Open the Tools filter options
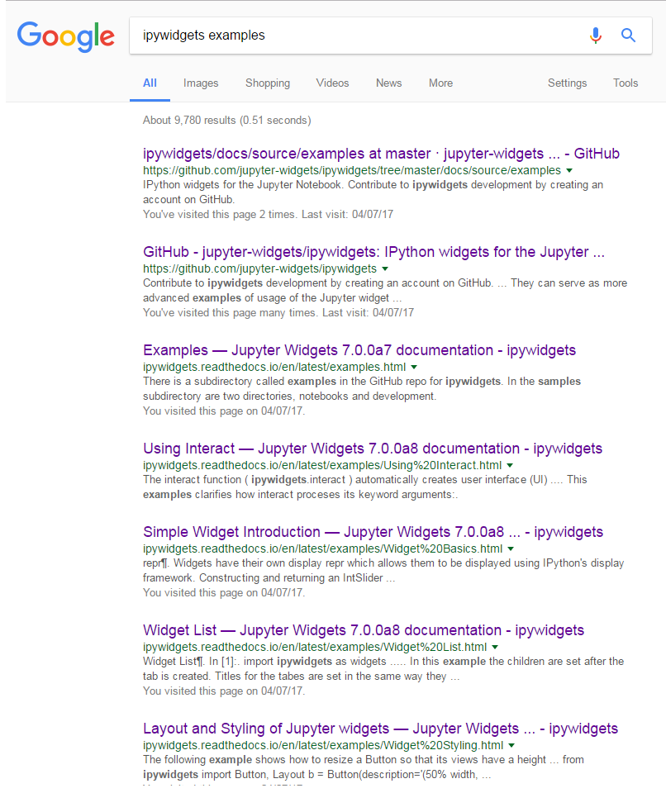 [626, 83]
